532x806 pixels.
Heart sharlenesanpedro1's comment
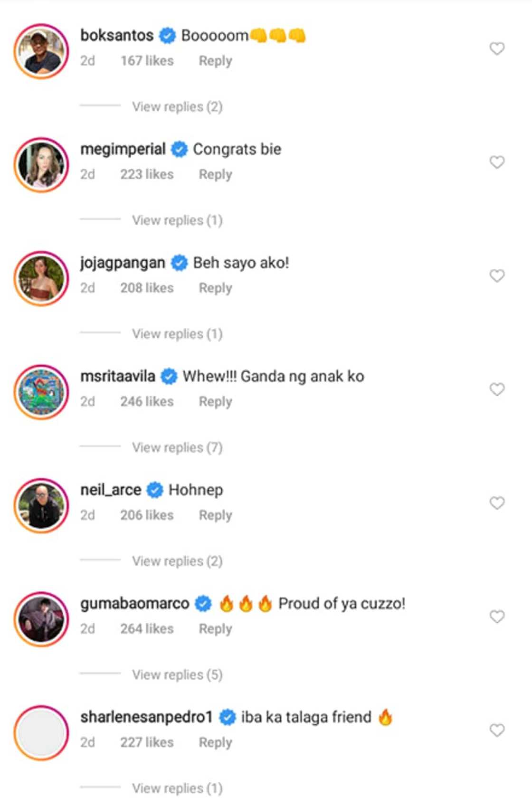pos(497,730)
